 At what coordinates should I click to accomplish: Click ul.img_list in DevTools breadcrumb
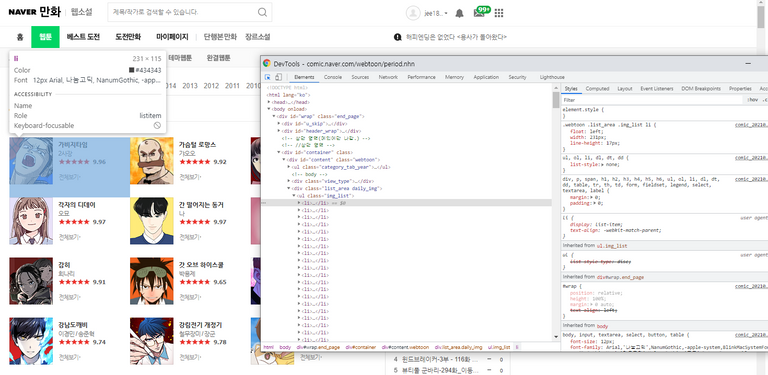pyautogui.click(x=499, y=347)
